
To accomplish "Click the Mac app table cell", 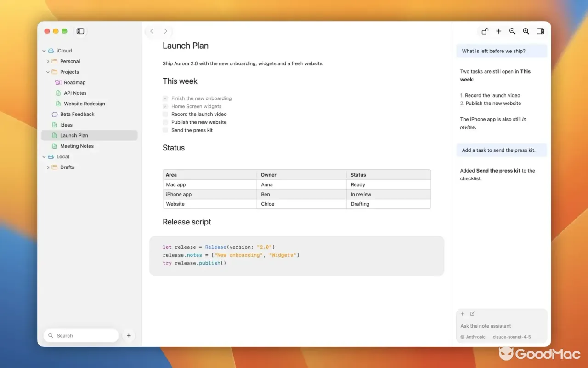I will pyautogui.click(x=210, y=184).
